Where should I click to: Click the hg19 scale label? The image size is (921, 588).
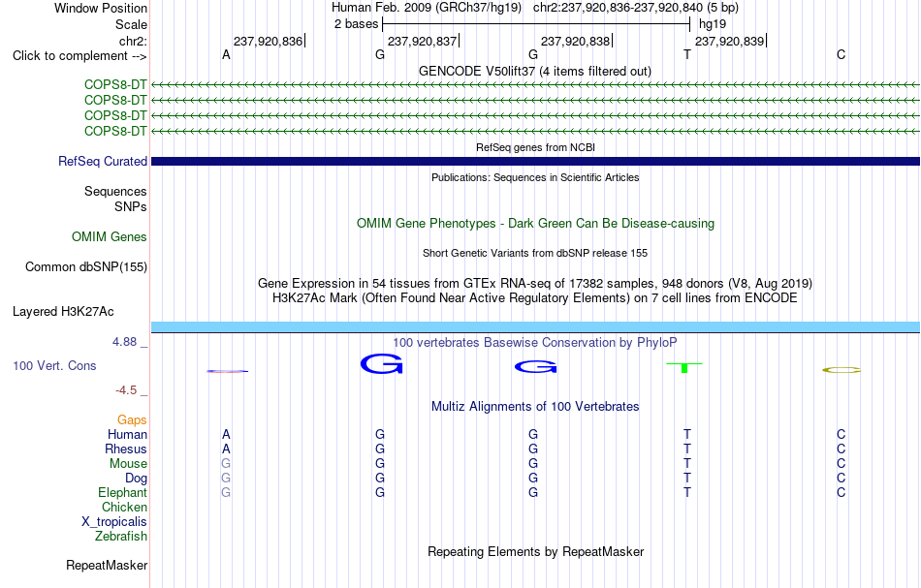tap(713, 24)
